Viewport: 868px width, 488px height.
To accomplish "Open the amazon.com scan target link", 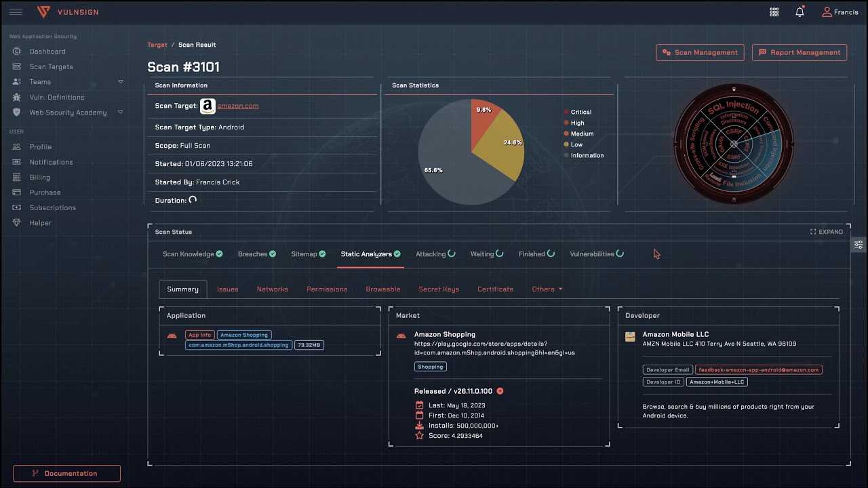I will pos(238,106).
